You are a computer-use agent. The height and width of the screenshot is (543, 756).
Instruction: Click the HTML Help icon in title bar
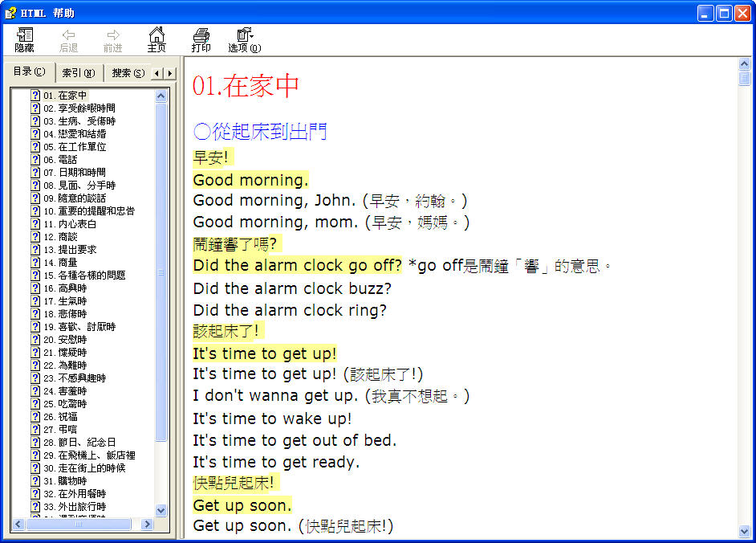pyautogui.click(x=10, y=12)
